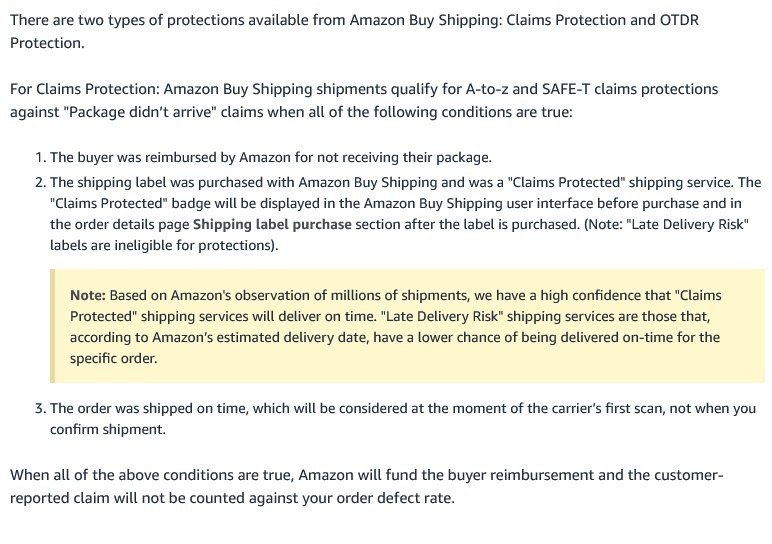Screen dimensions: 772x544
Task: Click the bold "Shipping label purchase" text
Action: (272, 224)
